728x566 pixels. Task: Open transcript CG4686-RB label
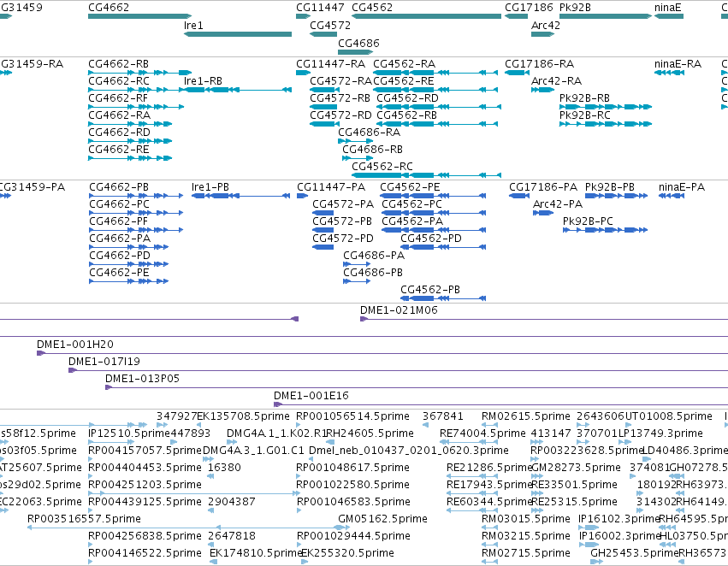pos(372,150)
